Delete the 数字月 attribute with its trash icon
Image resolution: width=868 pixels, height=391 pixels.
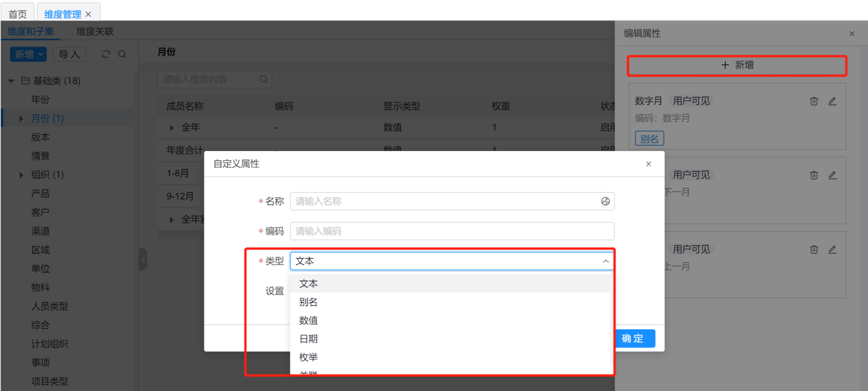click(x=814, y=102)
